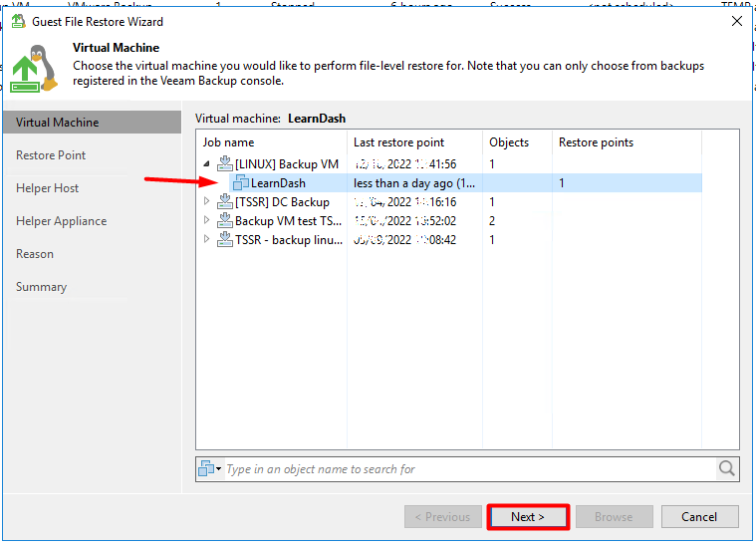Go to the Virtual Machine wizard step

coord(92,123)
